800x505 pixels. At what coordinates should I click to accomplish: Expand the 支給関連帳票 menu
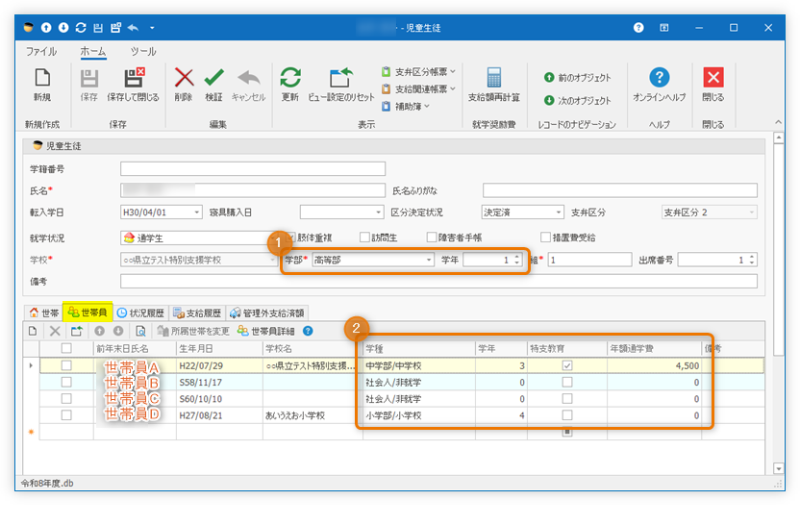(418, 89)
